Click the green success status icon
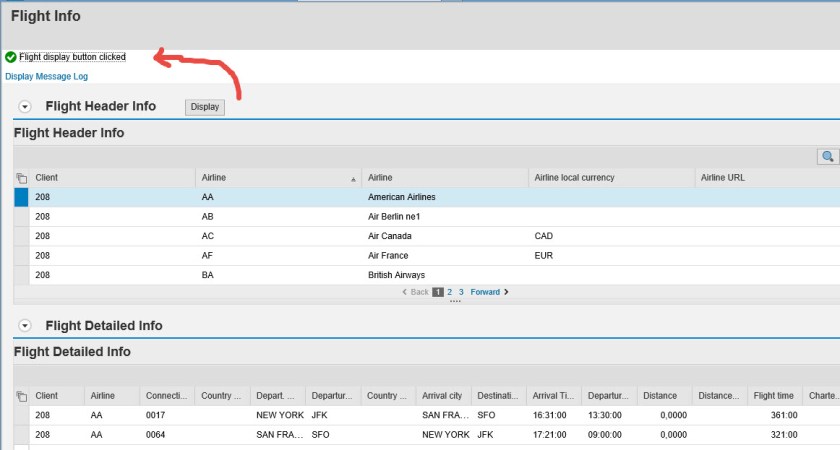This screenshot has width=840, height=450. coord(11,57)
